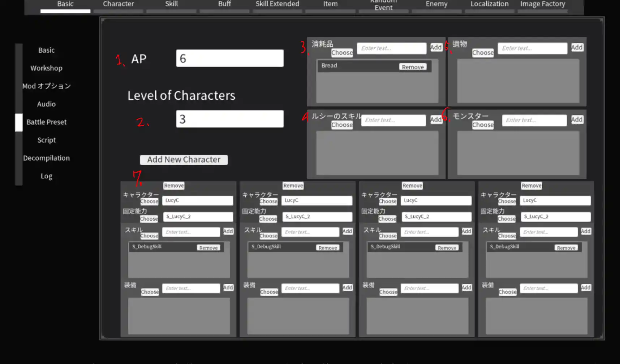Remove the second character card
This screenshot has width=620, height=364.
click(x=293, y=186)
